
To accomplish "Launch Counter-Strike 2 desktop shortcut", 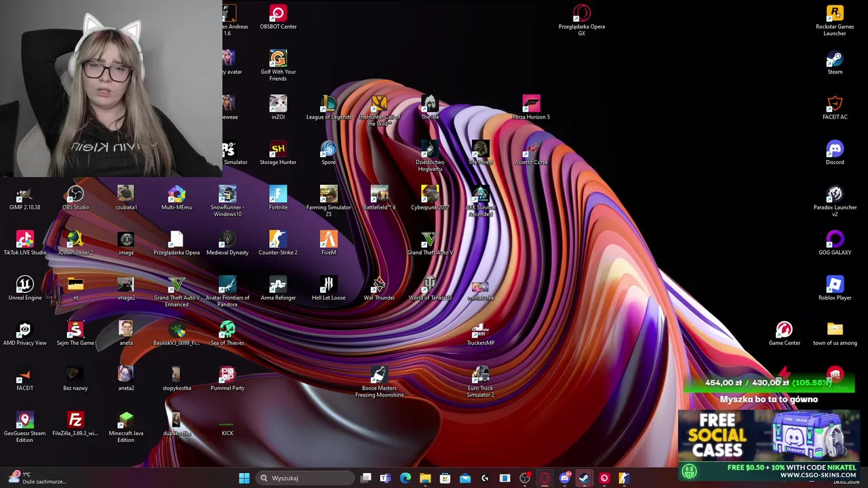I will 278,244.
